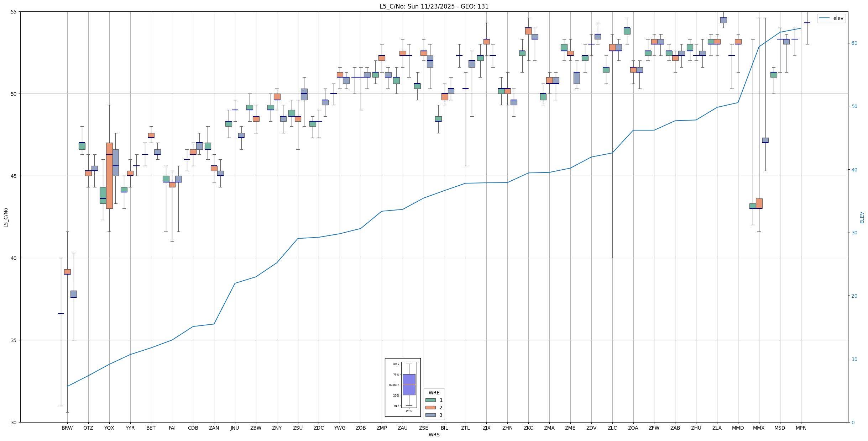868x441 pixels.
Task: Click the ZOB x-axis tick label
Action: coord(361,428)
